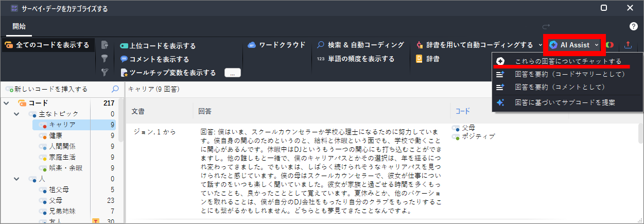
Task: Click the 家庭生活 yellow code icon
Action: click(43, 157)
